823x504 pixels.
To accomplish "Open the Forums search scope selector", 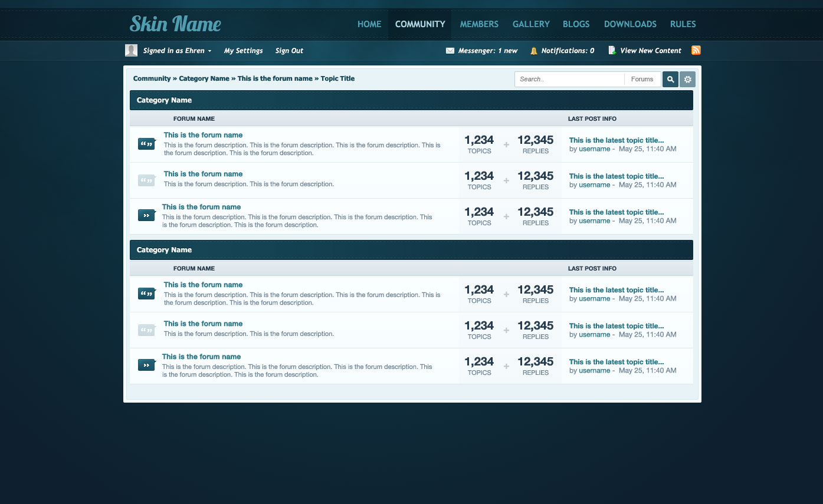I will tap(642, 80).
